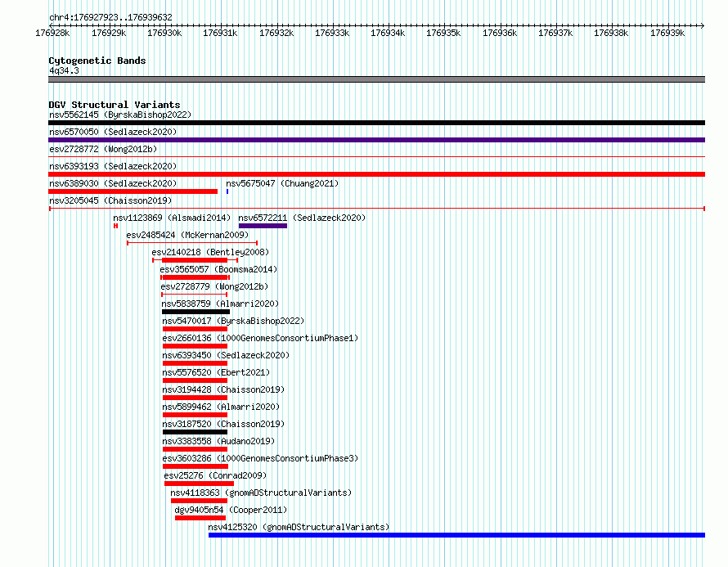The image size is (728, 567).
Task: Click esv3603286 (1000GenomesConsortiumPhase3) label
Action: coord(260,458)
